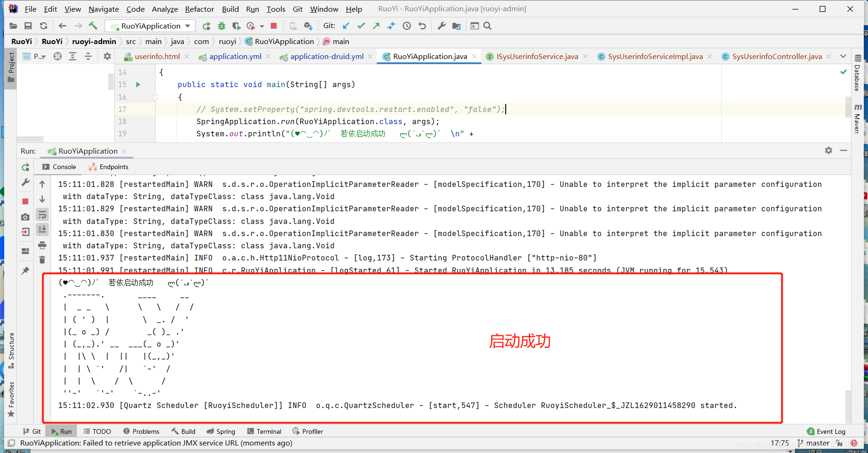The width and height of the screenshot is (868, 453).
Task: Rerun RuoYiApplication in Run panel
Action: [x=25, y=167]
